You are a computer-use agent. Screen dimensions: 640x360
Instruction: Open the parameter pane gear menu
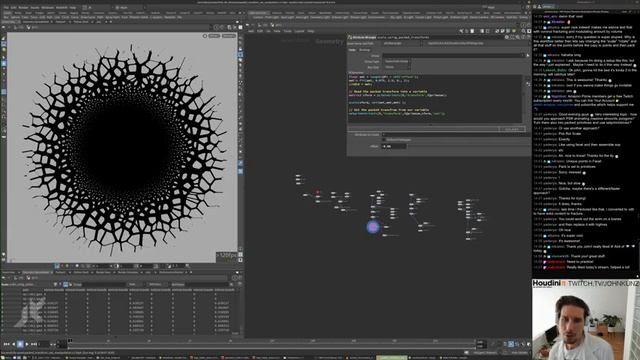pyautogui.click(x=507, y=37)
